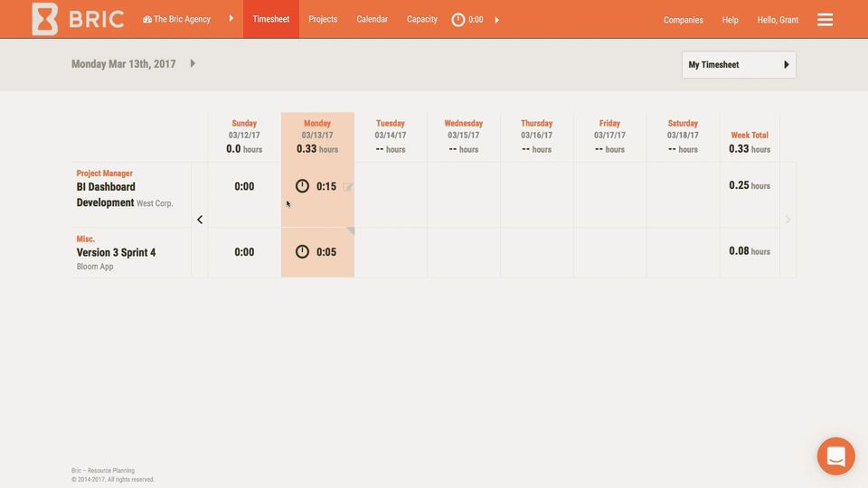Click 0:05 time in Version 3 Sprint 4 Monday
Screen dimensions: 868x488
coord(326,252)
